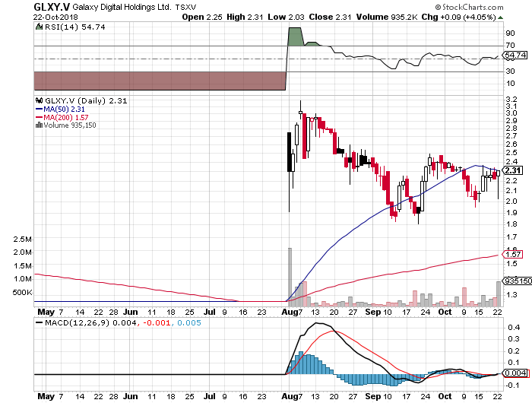532x403 pixels.
Task: Click the 935150 volume tag on right axis
Action: click(x=518, y=281)
